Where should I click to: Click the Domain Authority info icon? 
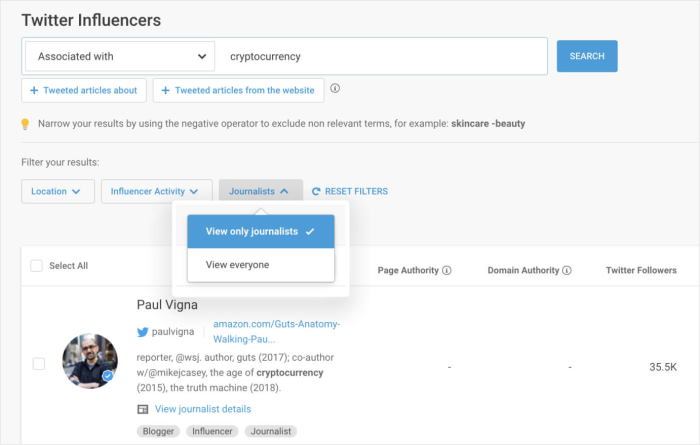pyautogui.click(x=567, y=270)
